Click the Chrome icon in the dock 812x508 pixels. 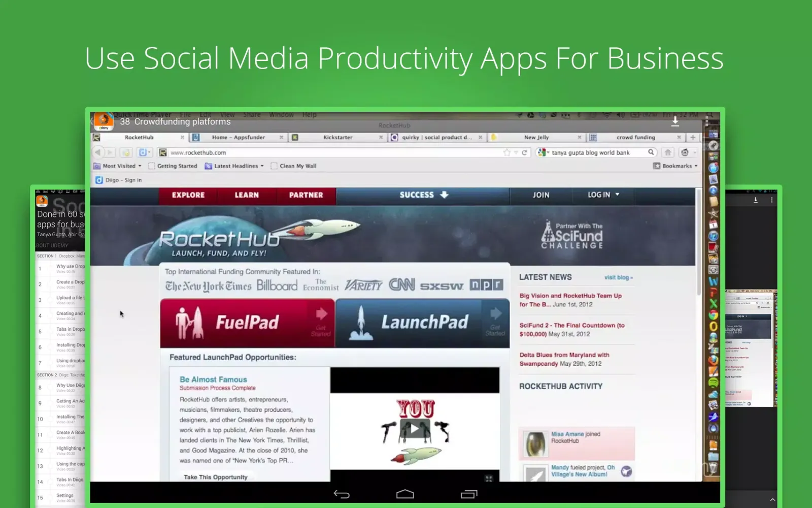tap(714, 315)
